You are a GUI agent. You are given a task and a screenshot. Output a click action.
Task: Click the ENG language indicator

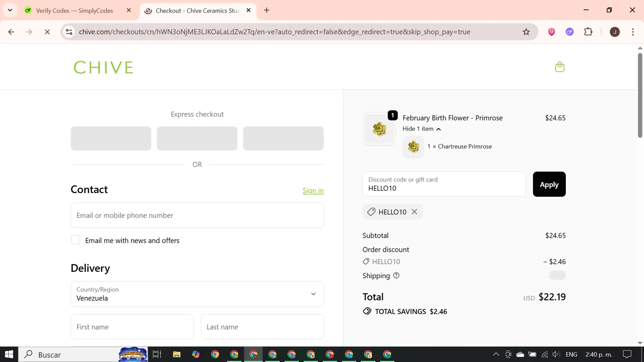571,354
